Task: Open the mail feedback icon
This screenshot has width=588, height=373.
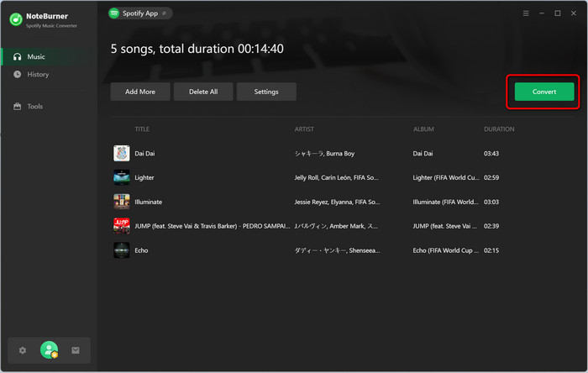Action: [x=76, y=350]
